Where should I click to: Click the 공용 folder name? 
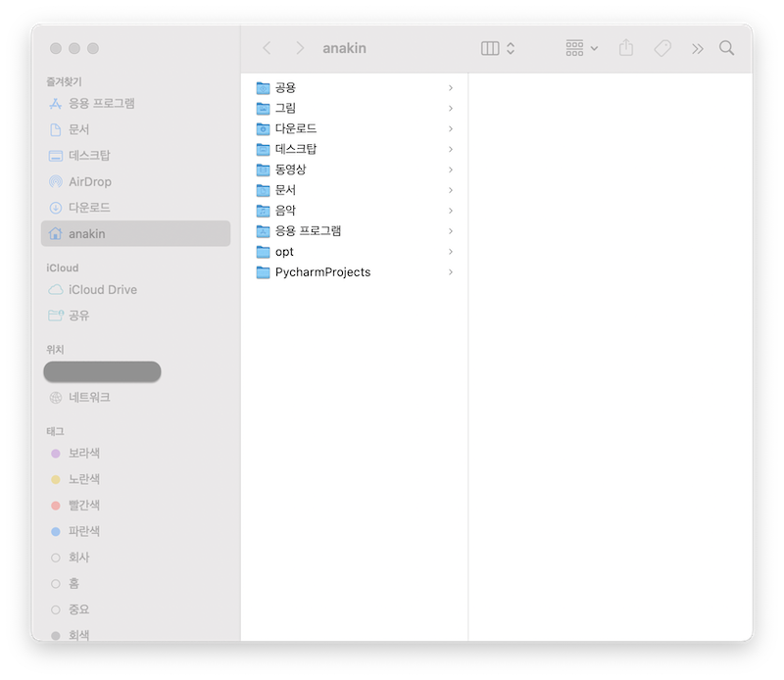coord(285,88)
